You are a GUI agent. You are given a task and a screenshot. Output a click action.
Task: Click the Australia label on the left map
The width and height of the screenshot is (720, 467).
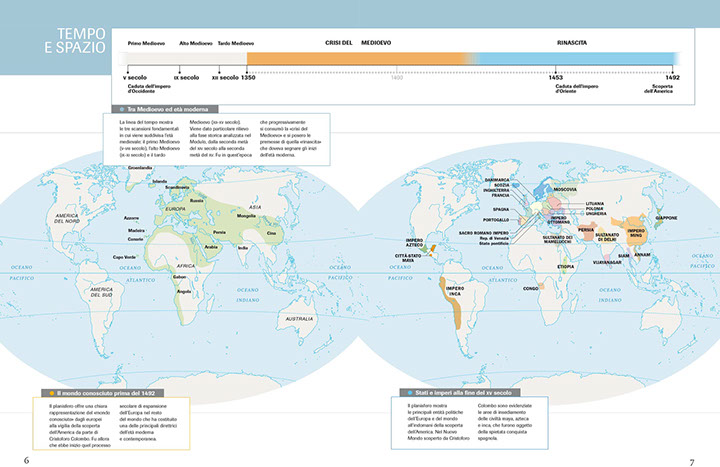point(299,318)
